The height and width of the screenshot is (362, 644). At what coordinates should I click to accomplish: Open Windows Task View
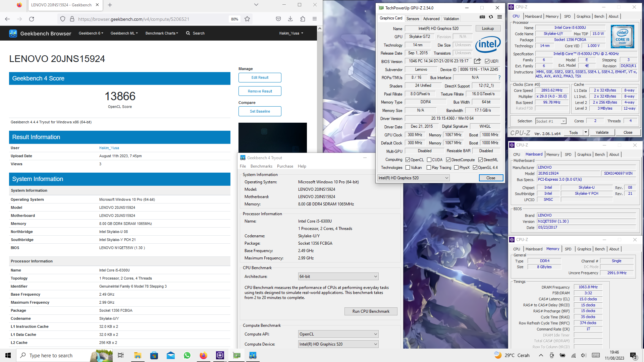121,355
